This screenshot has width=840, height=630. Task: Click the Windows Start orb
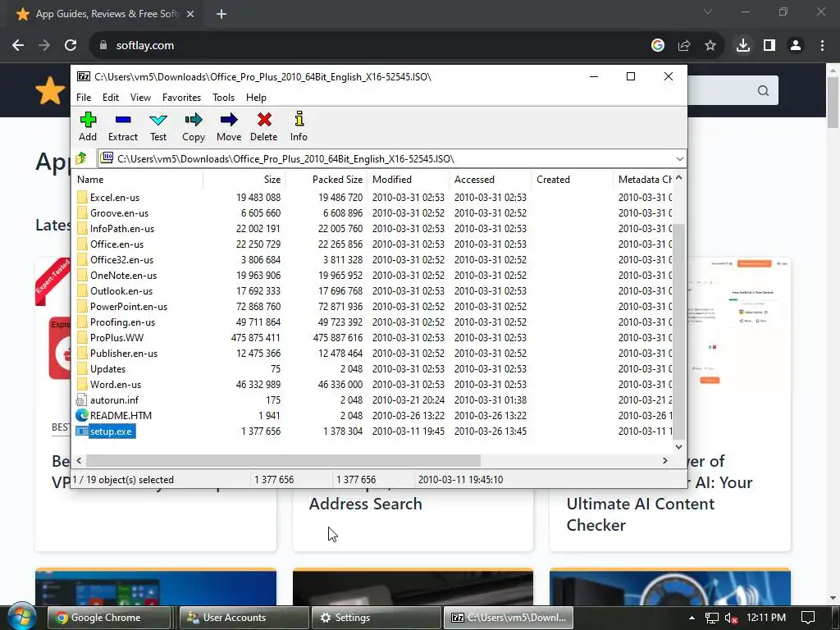click(x=21, y=617)
